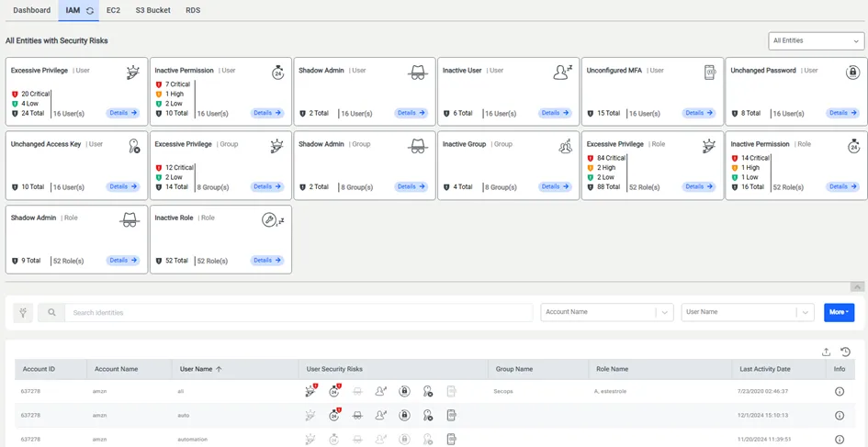Open info icon for user automation
Viewport: 868px width, 447px height.
[x=840, y=440]
